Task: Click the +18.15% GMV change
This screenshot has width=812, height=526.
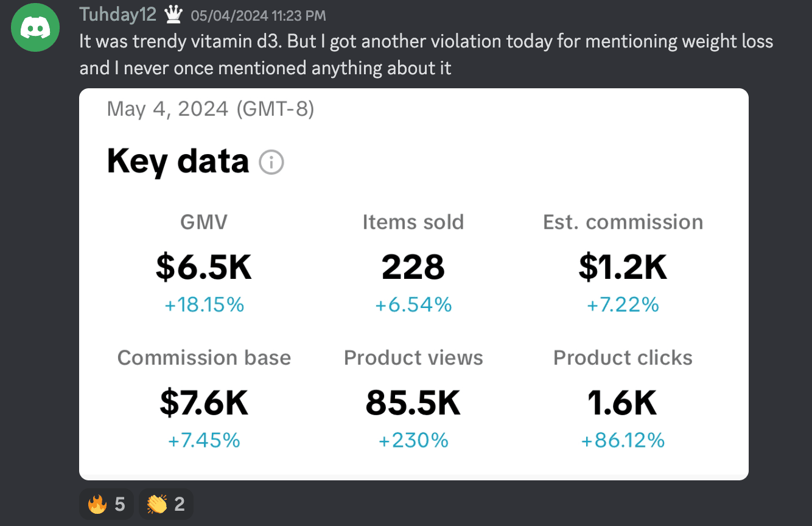Action: (204, 305)
